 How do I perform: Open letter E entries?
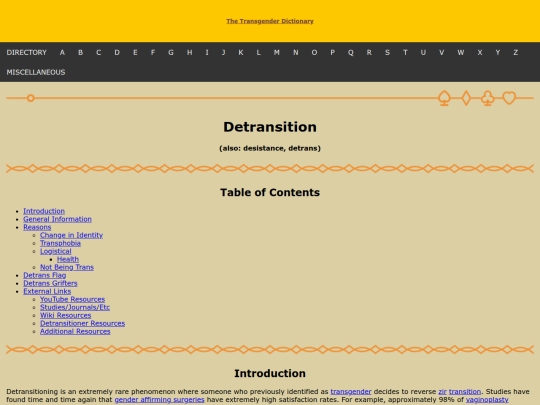(135, 52)
